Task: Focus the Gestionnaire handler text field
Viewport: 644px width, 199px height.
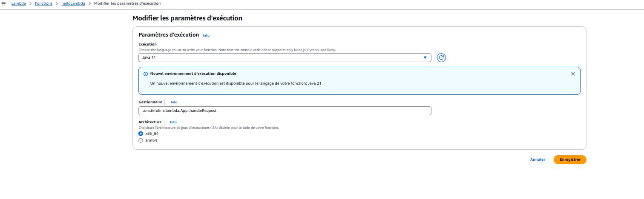Action: coord(285,111)
